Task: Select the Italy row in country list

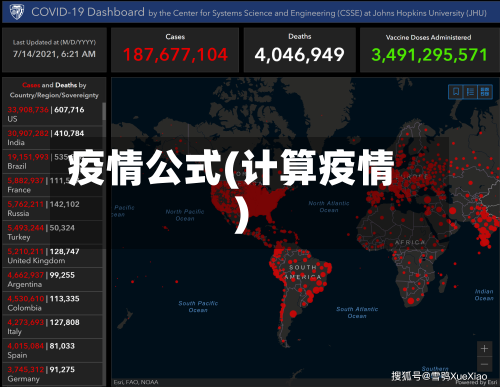Action: tap(53, 327)
